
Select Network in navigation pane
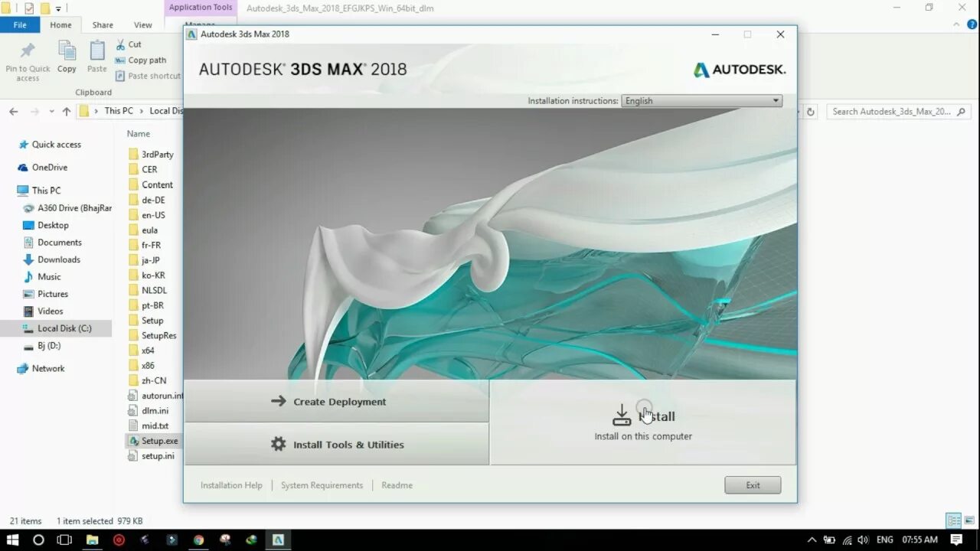point(48,368)
